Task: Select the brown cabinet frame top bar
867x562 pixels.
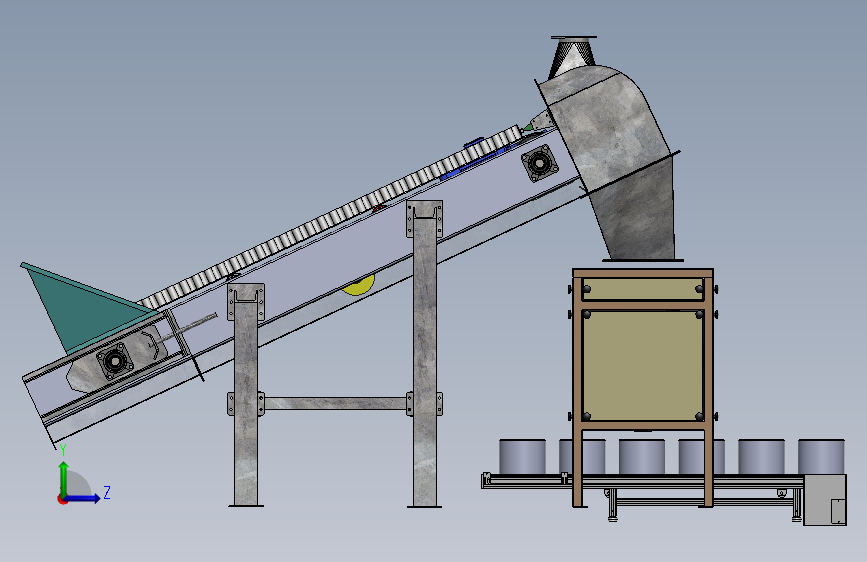Action: point(643,273)
